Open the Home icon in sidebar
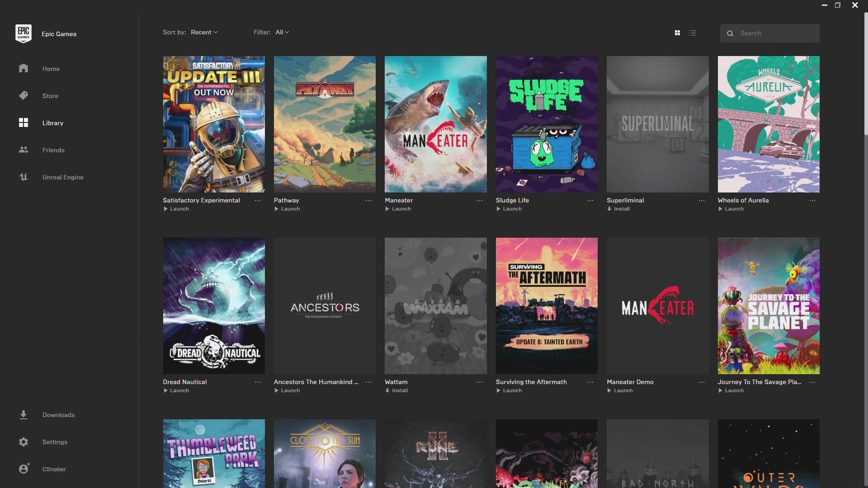The height and width of the screenshot is (488, 868). (24, 68)
